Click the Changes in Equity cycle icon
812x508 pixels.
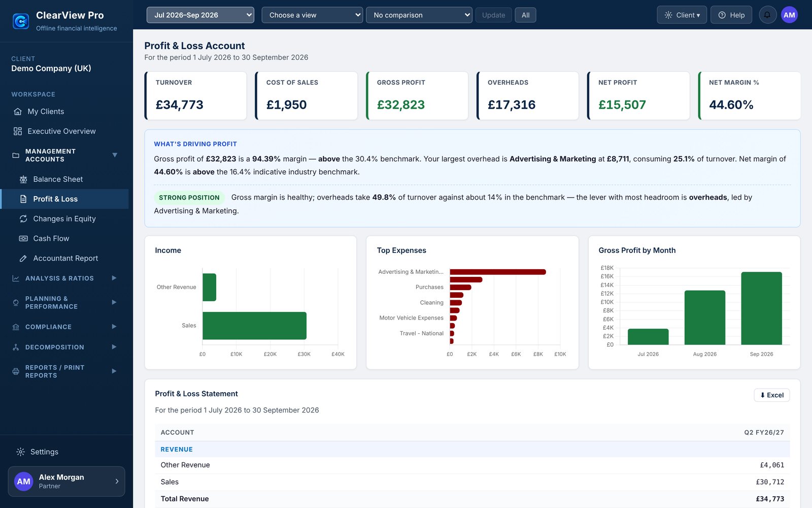[x=23, y=219]
